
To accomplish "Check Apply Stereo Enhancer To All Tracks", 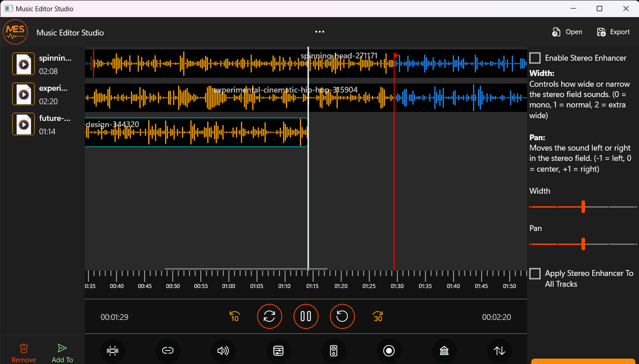I will click(534, 273).
